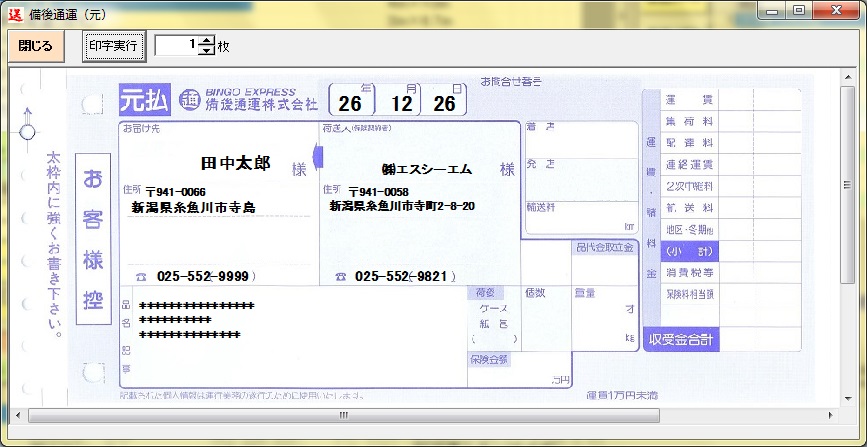The image size is (867, 447).
Task: Click the recipient telephone icon
Action: pos(141,277)
